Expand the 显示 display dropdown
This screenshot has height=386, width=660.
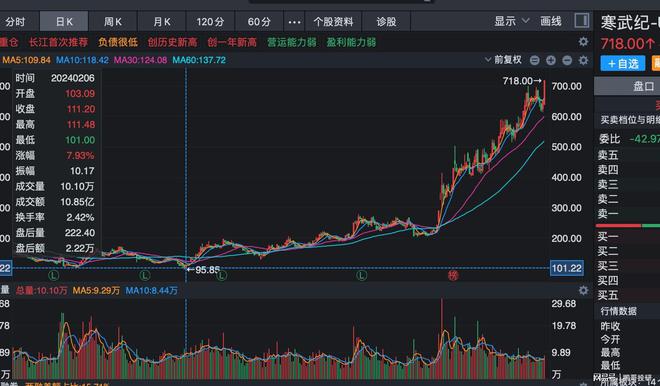(511, 21)
